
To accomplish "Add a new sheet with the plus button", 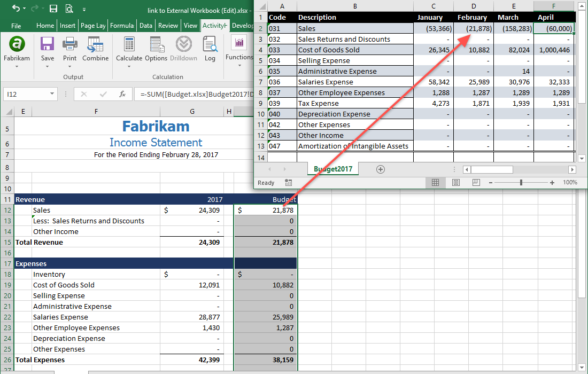I will [381, 169].
